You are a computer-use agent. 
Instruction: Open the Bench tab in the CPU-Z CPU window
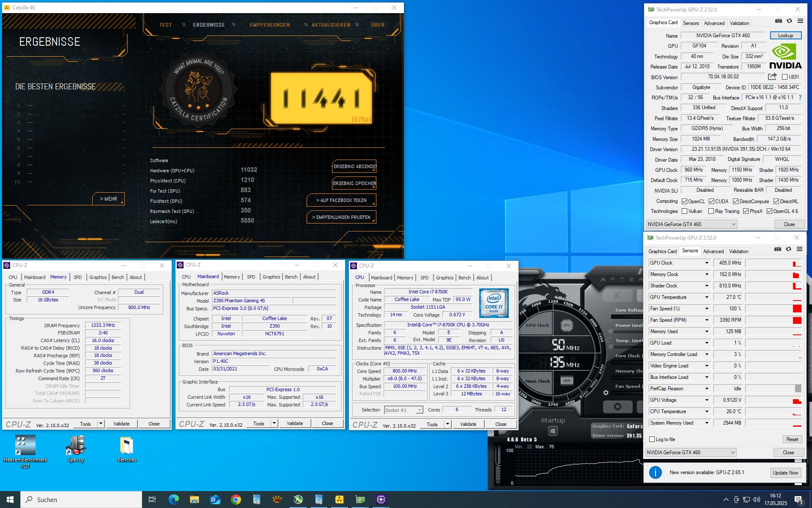coord(465,278)
